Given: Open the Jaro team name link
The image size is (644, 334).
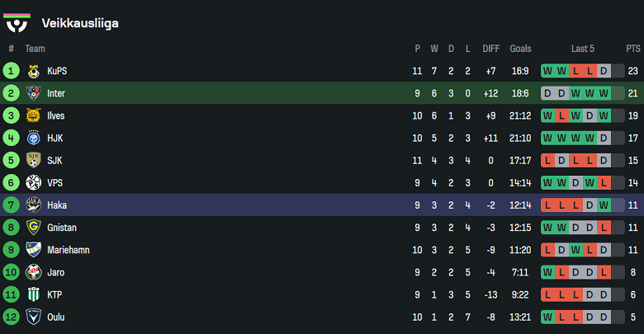Looking at the screenshot, I should click(55, 272).
